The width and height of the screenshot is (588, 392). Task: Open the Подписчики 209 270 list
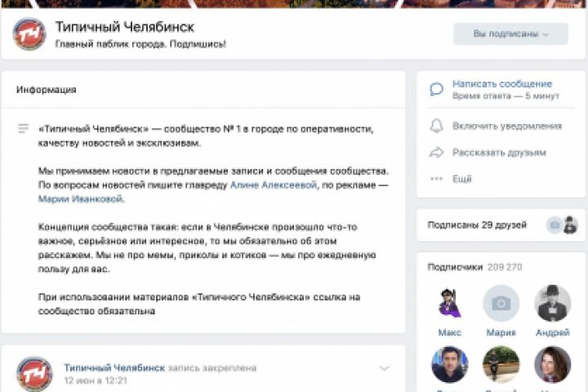tap(474, 267)
